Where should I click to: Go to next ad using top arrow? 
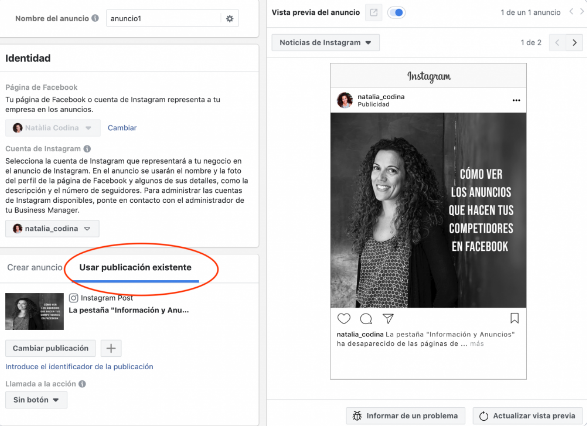click(x=582, y=12)
